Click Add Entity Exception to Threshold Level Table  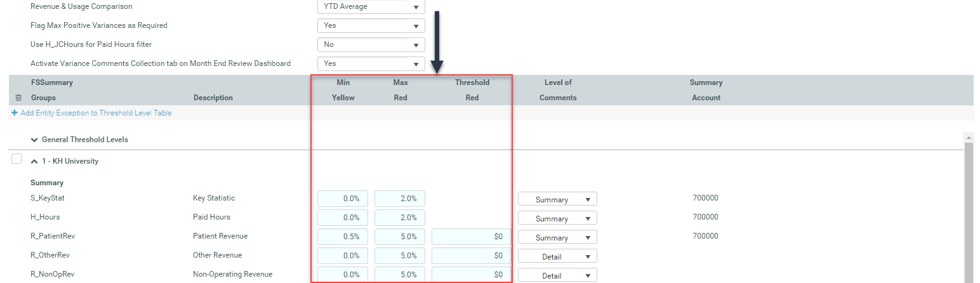pyautogui.click(x=95, y=113)
